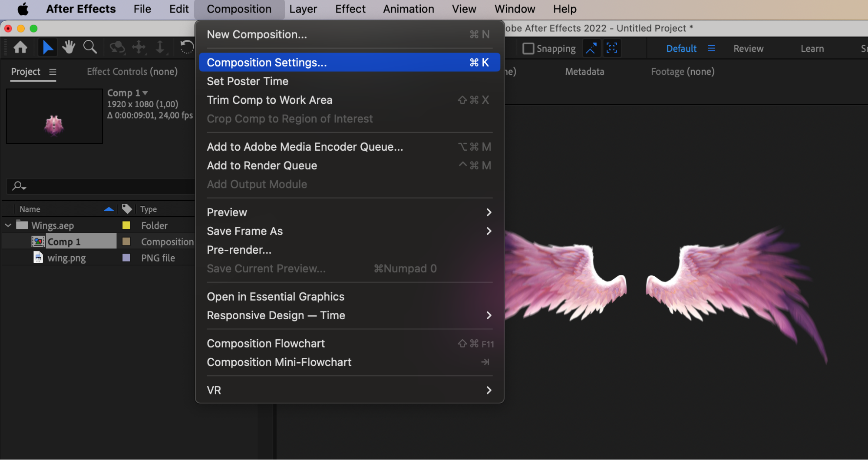Toggle snap to edges extension icon
Viewport: 868px width, 460px height.
[591, 48]
